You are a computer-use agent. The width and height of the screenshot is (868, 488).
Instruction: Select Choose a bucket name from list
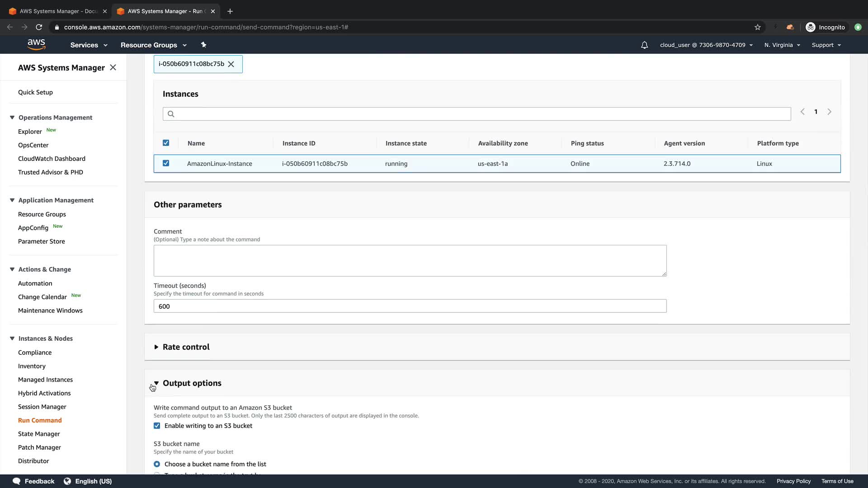(x=157, y=464)
